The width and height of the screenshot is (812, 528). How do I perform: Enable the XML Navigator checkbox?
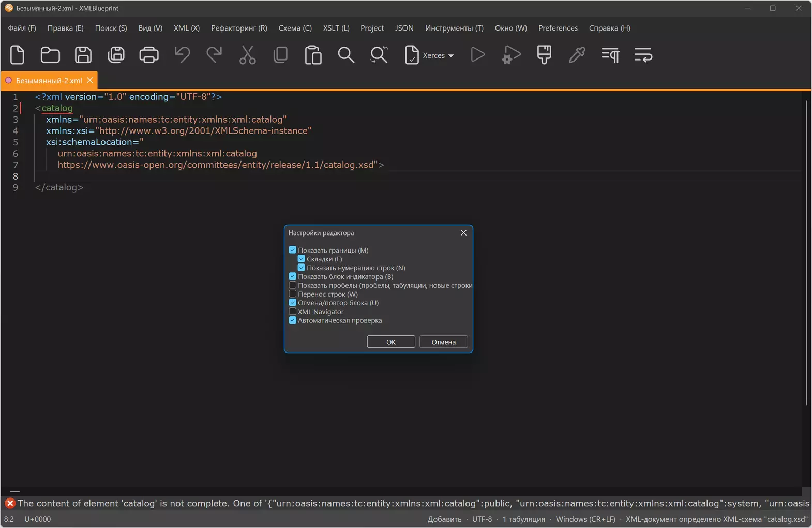pos(293,312)
